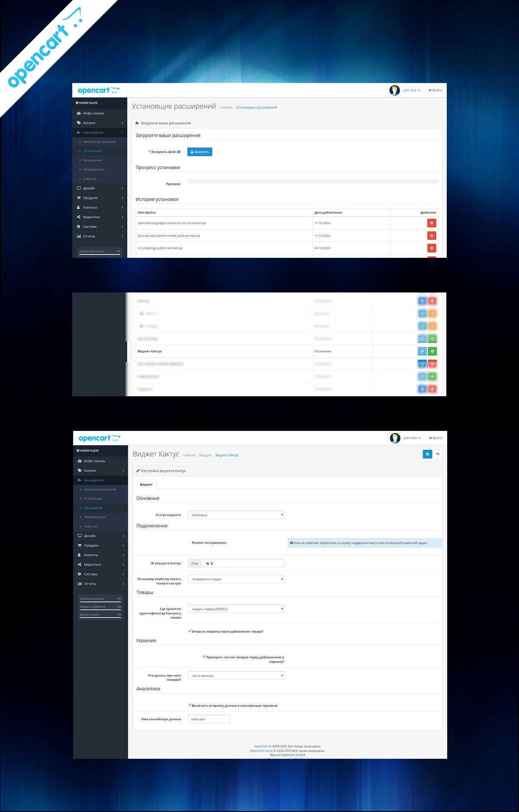Open Где хранится идентификатор Кактуса dropdown

(236, 609)
